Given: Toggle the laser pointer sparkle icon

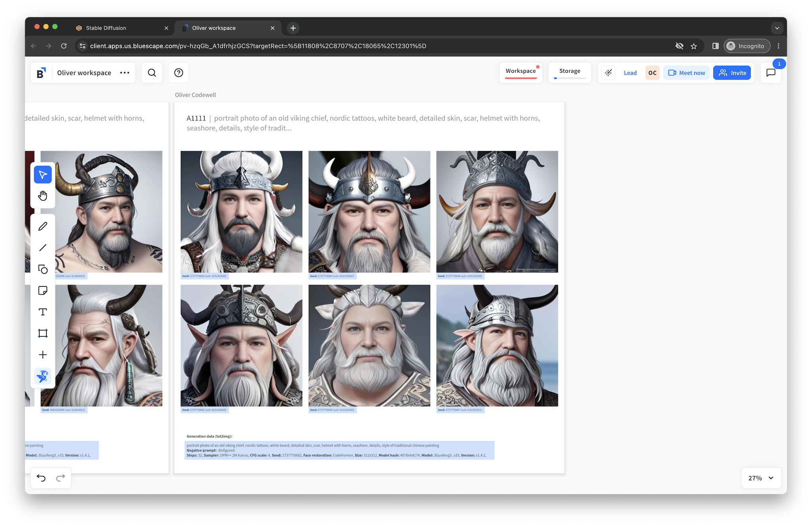Looking at the screenshot, I should pyautogui.click(x=608, y=73).
